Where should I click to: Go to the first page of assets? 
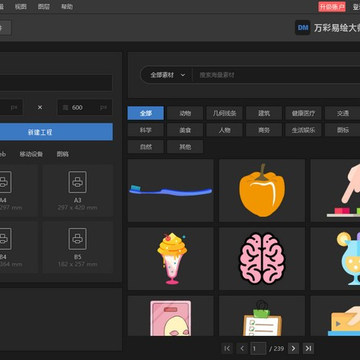coord(227,349)
